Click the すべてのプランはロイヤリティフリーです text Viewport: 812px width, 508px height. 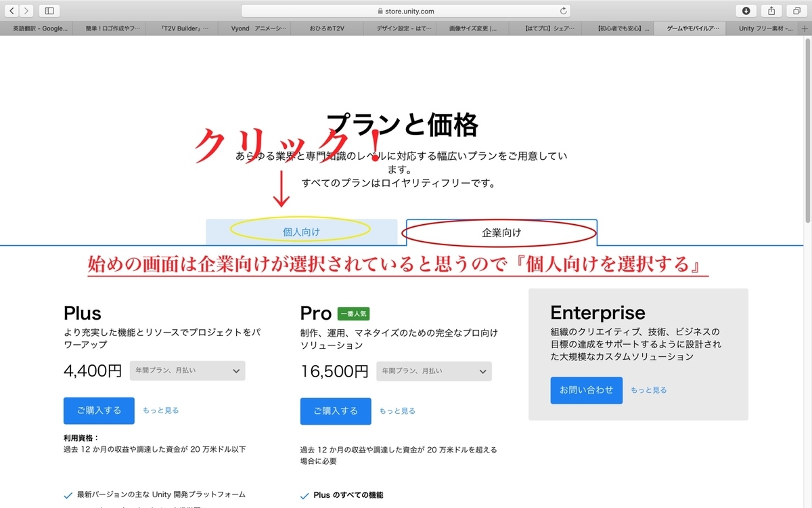tap(399, 183)
